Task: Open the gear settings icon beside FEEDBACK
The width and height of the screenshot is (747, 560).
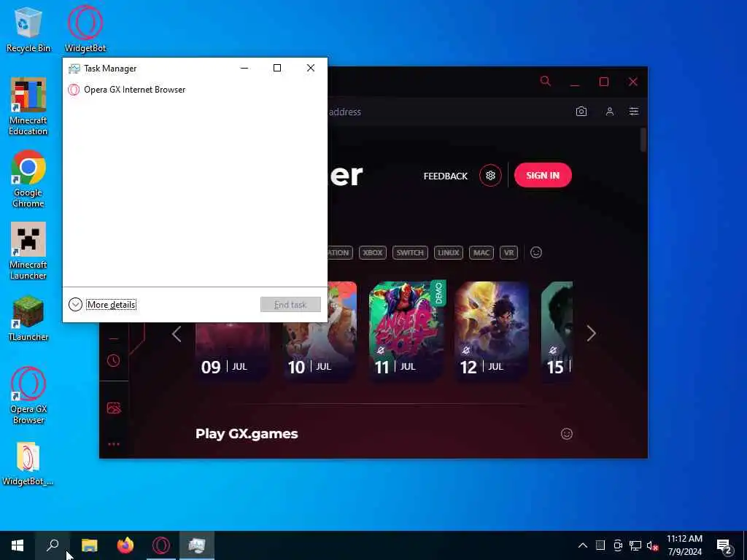Action: [490, 176]
